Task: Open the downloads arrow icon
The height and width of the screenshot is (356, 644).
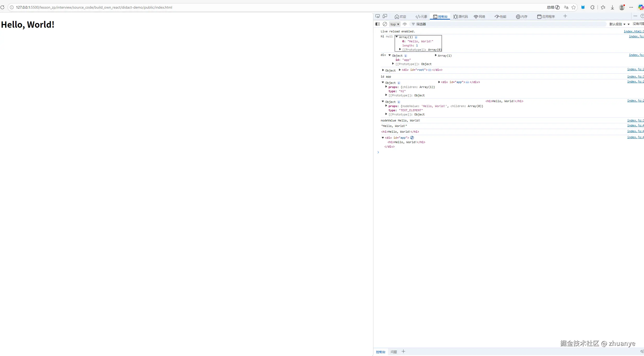Action: coord(612,7)
